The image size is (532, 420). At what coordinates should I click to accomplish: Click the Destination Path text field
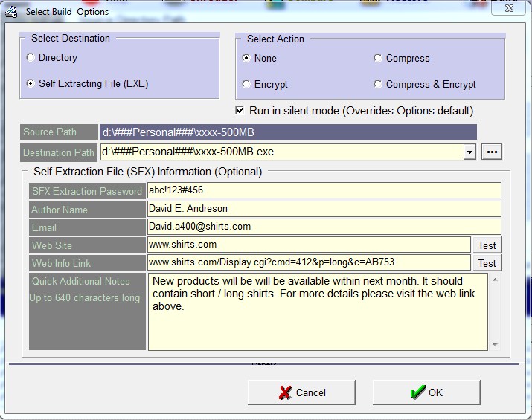[281, 152]
